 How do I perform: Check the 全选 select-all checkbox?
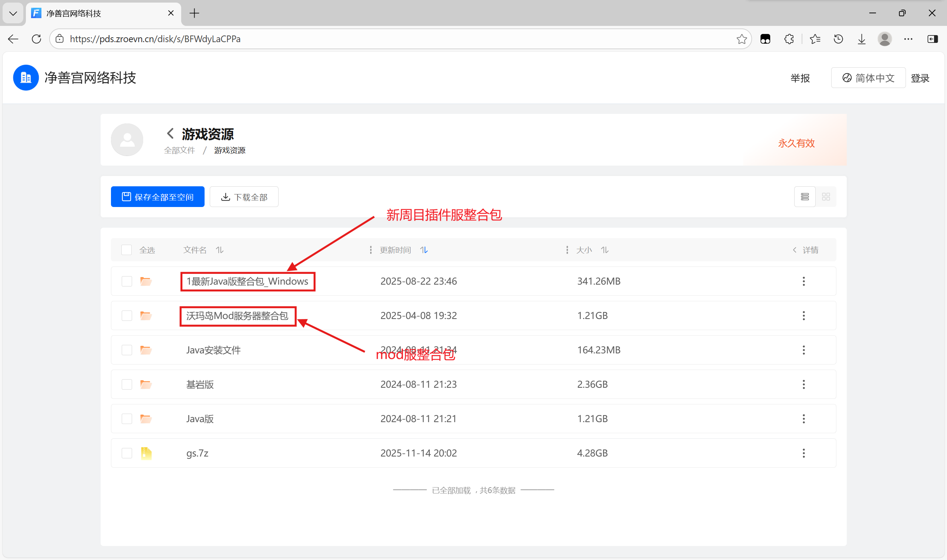127,250
